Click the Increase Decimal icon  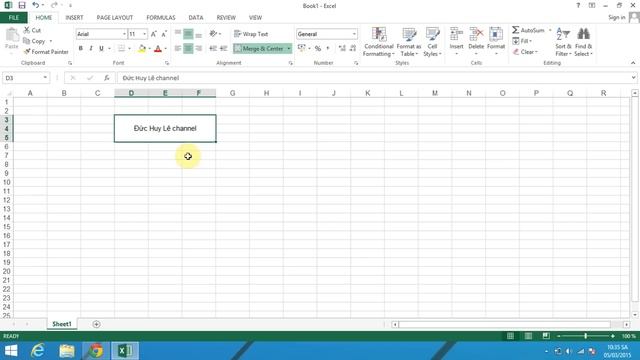coord(342,48)
